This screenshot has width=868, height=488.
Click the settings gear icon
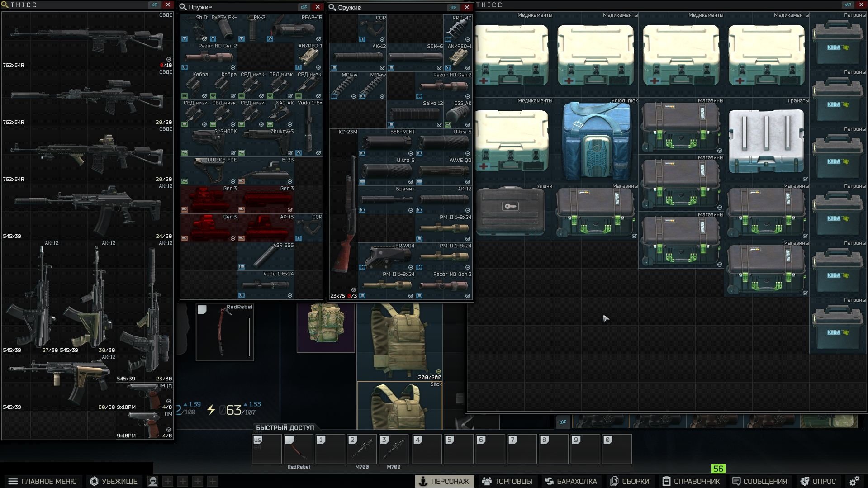[854, 481]
